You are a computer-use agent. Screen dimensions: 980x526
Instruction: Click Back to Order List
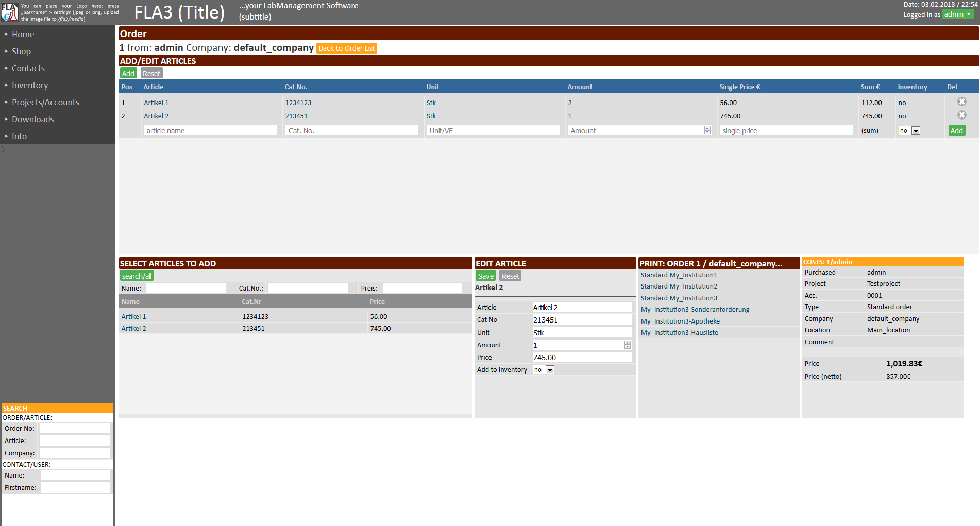pyautogui.click(x=346, y=48)
